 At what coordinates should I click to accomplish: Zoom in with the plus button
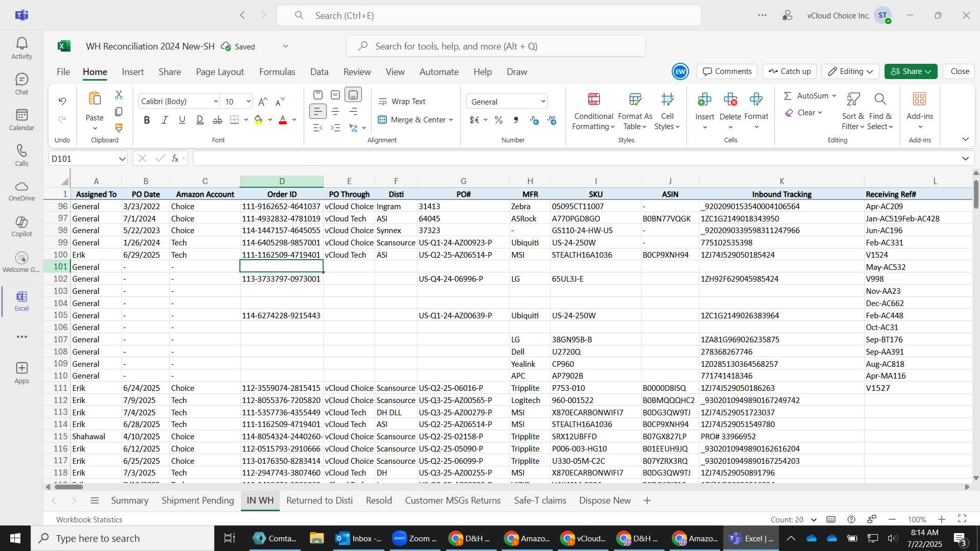click(x=942, y=519)
